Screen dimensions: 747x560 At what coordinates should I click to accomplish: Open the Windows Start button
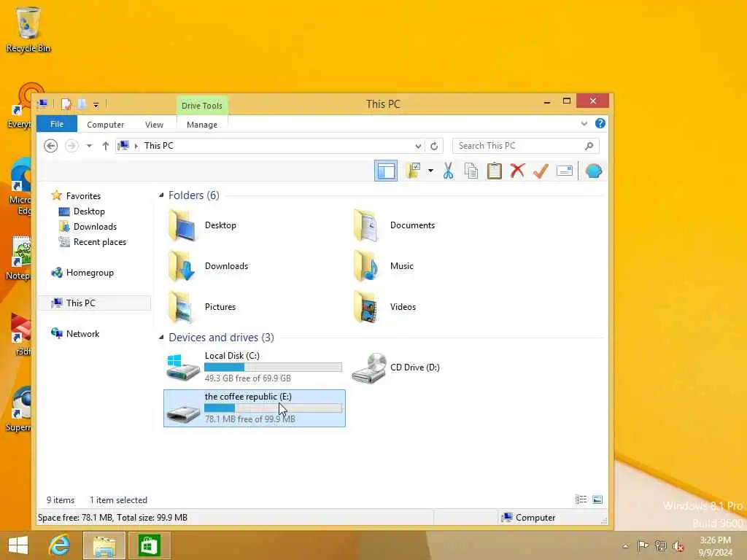18,545
